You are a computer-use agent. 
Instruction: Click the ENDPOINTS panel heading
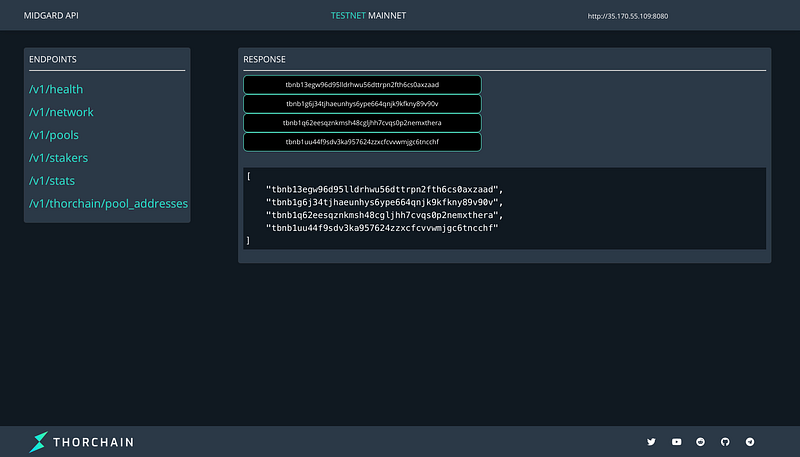(53, 60)
